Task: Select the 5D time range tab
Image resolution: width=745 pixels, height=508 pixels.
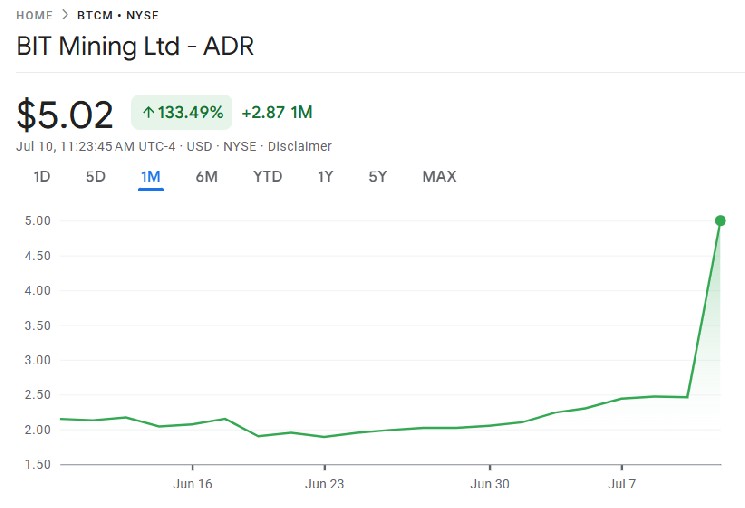Action: [95, 177]
